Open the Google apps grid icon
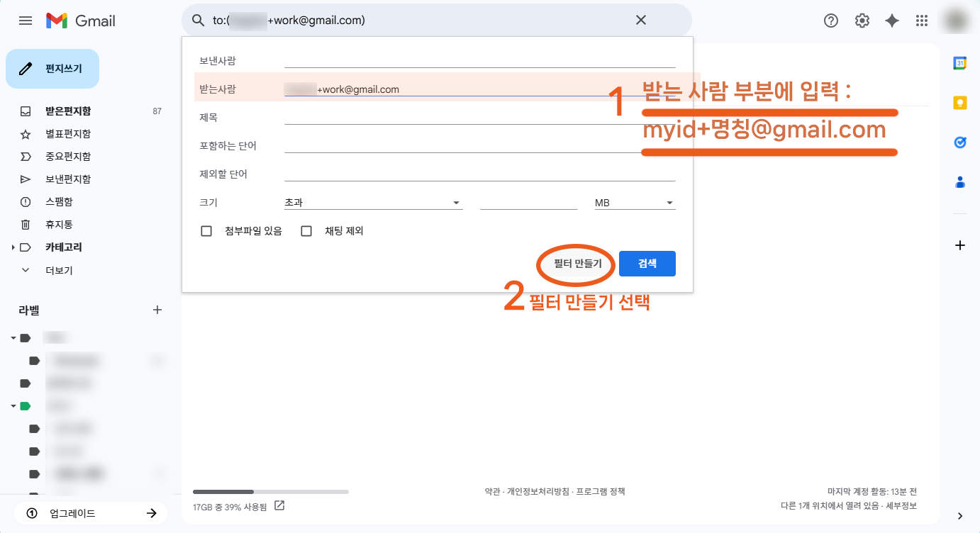 tap(922, 21)
